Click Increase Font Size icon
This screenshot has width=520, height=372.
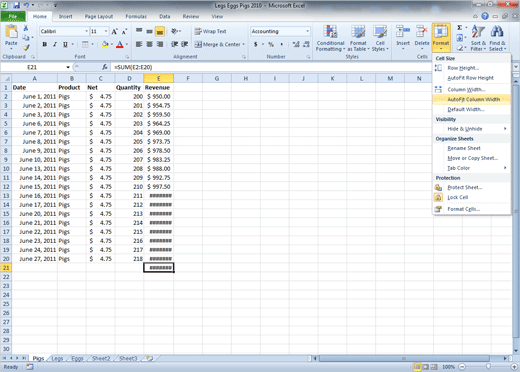coord(114,32)
